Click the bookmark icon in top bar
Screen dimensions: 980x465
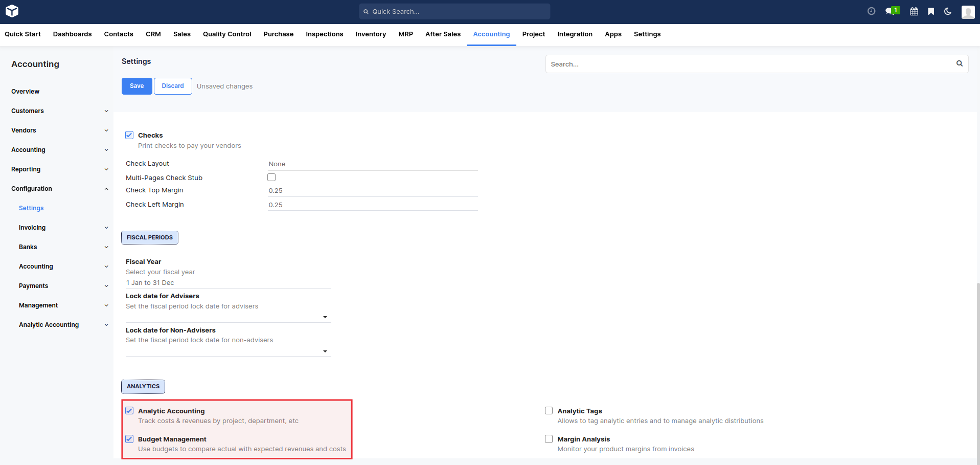click(x=931, y=11)
